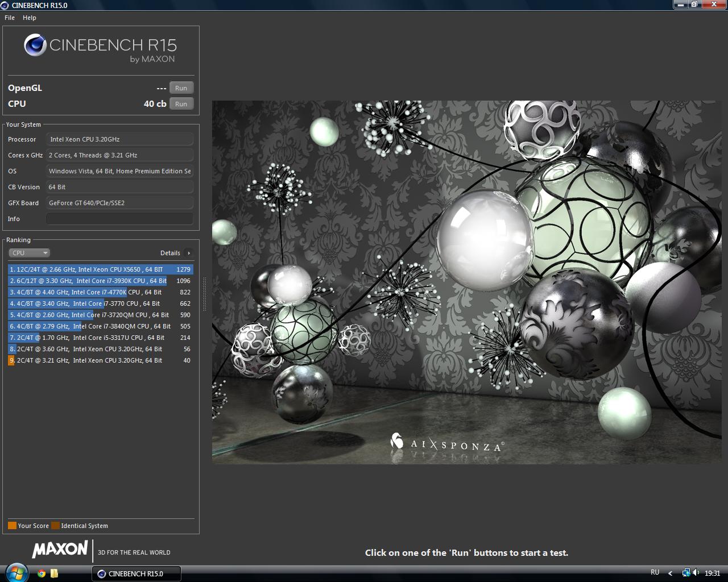
Task: Close the Cinebench window
Action: pyautogui.click(x=714, y=5)
